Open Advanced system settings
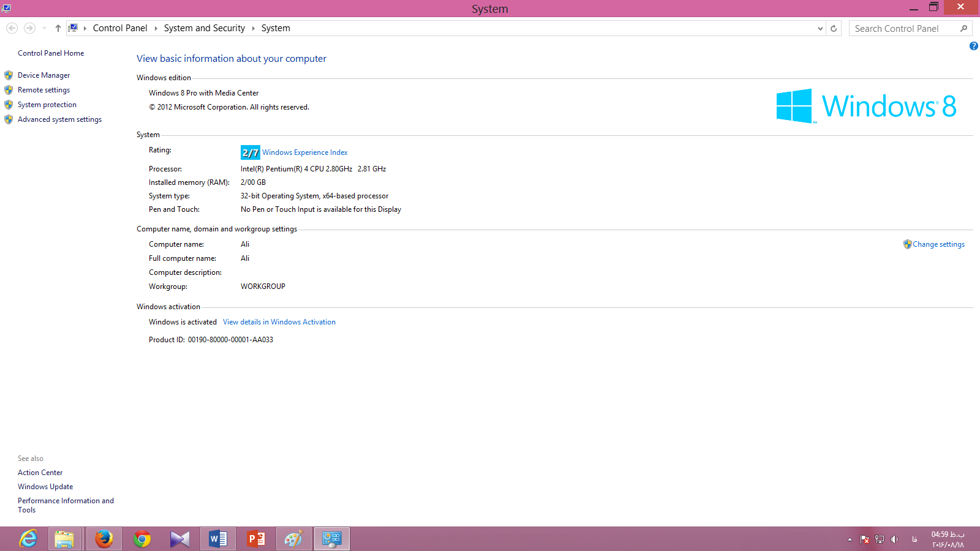The width and height of the screenshot is (980, 551). click(59, 119)
